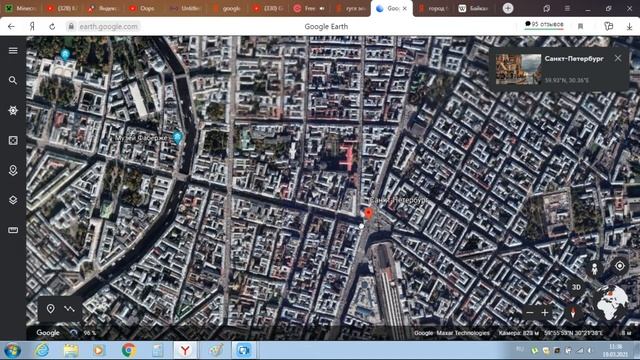Toggle 3D view button
This screenshot has height=360, width=640.
[x=576, y=287]
